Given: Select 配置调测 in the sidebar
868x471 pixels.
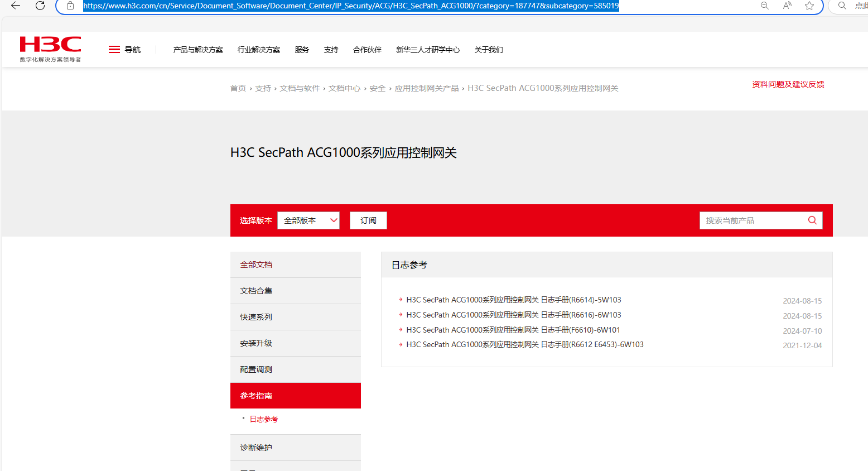Looking at the screenshot, I should (x=296, y=369).
